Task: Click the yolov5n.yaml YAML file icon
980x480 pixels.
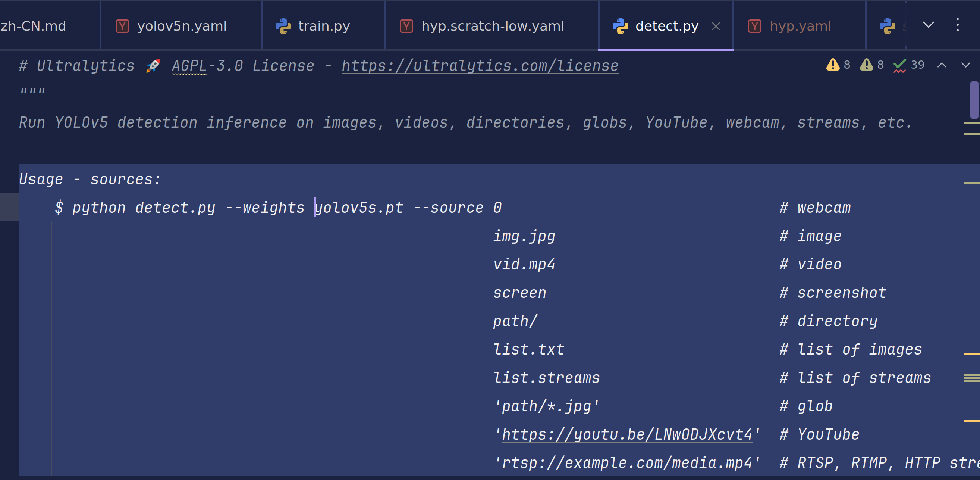Action: (122, 26)
